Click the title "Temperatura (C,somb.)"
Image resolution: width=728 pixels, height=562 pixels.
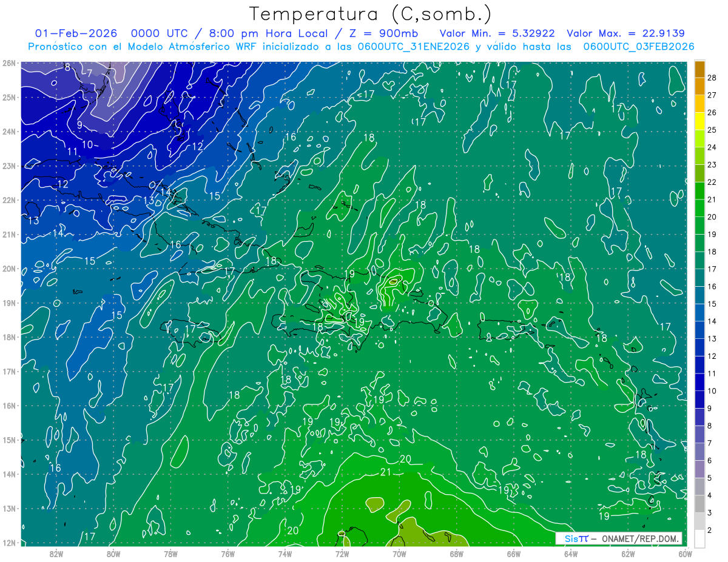(x=371, y=14)
